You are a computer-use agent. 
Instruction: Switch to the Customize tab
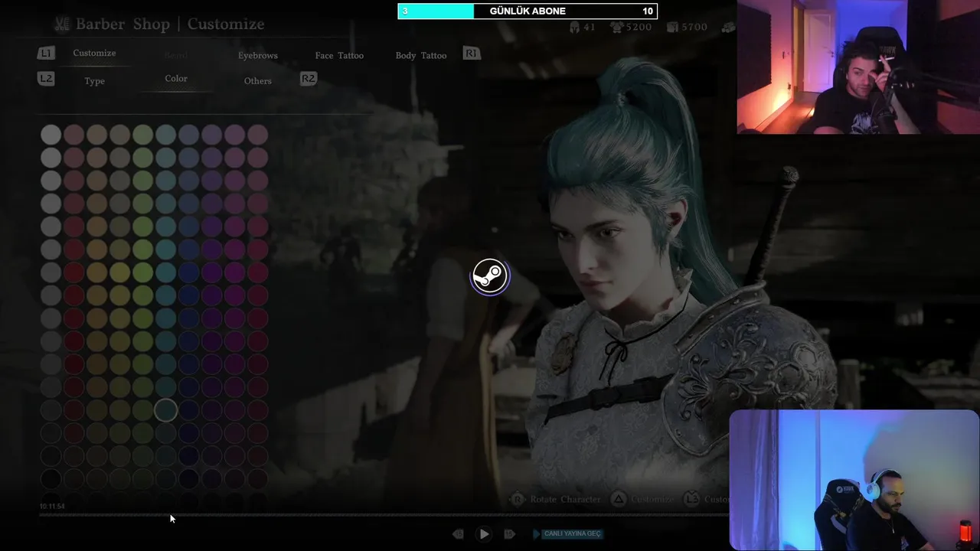click(x=94, y=53)
